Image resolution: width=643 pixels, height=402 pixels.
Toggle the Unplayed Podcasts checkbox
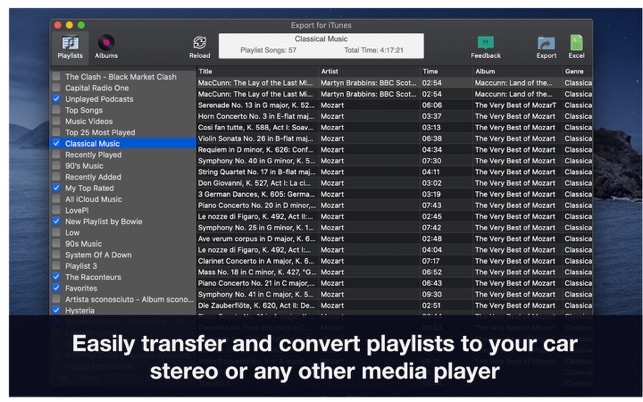pos(56,99)
